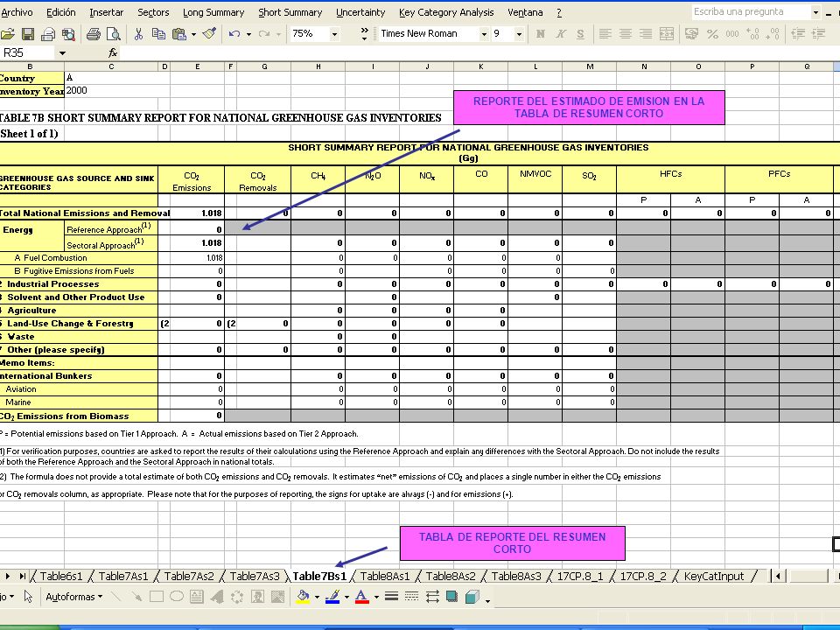Image resolution: width=840 pixels, height=630 pixels.
Task: Open the Archivo menu
Action: pos(17,12)
